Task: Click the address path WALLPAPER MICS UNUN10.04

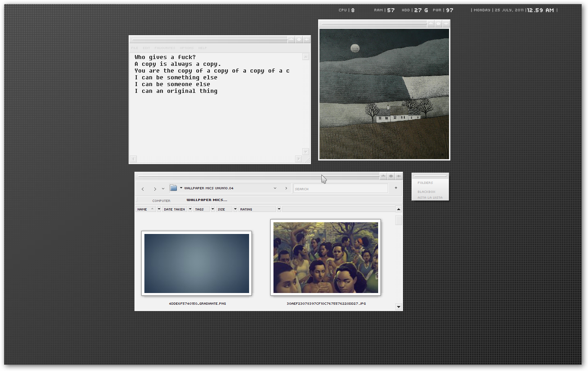Action: pos(209,188)
